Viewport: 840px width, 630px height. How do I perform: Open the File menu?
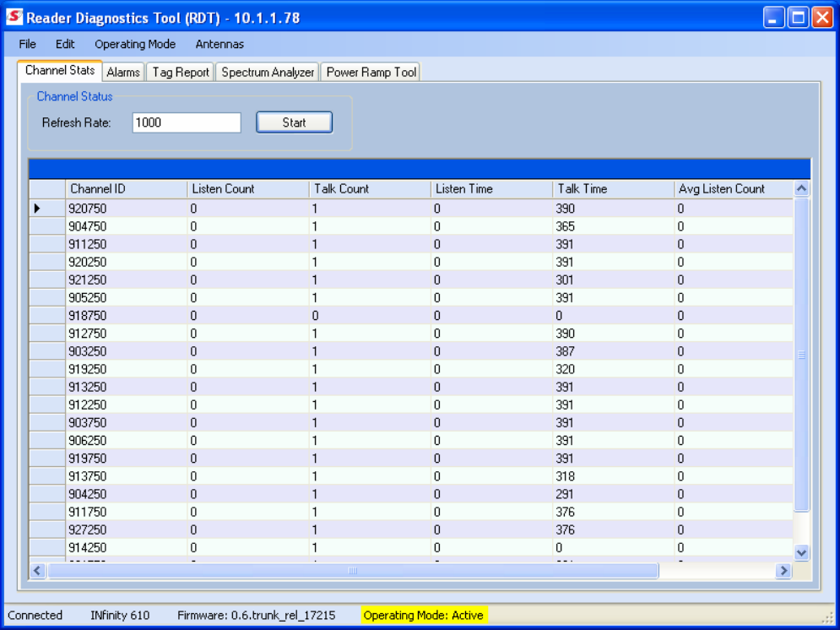coord(27,44)
